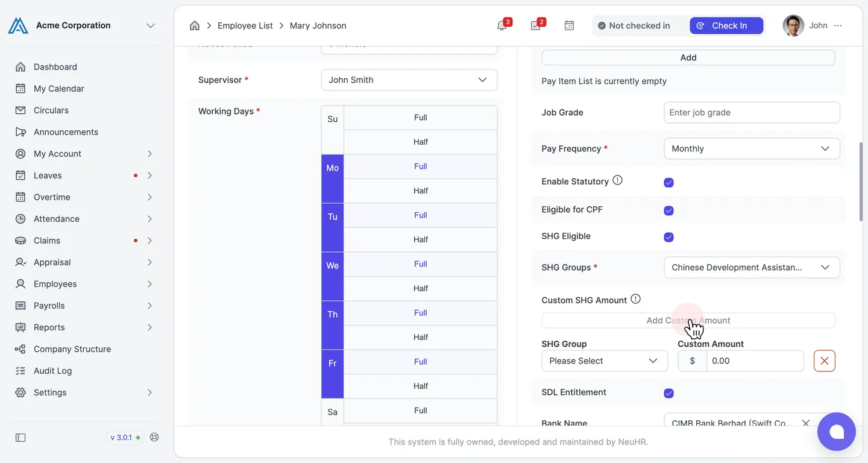Open the chat bubble widget
The width and height of the screenshot is (868, 463).
837,432
